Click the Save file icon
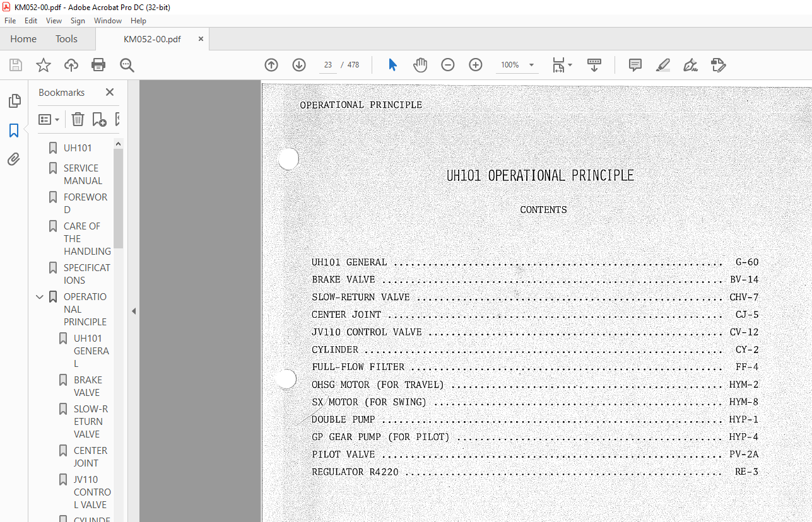 tap(16, 65)
